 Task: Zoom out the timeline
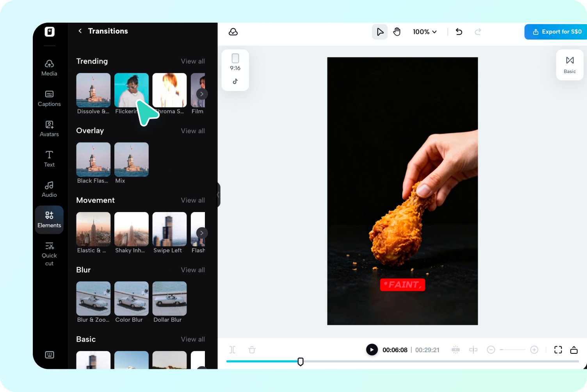[491, 350]
